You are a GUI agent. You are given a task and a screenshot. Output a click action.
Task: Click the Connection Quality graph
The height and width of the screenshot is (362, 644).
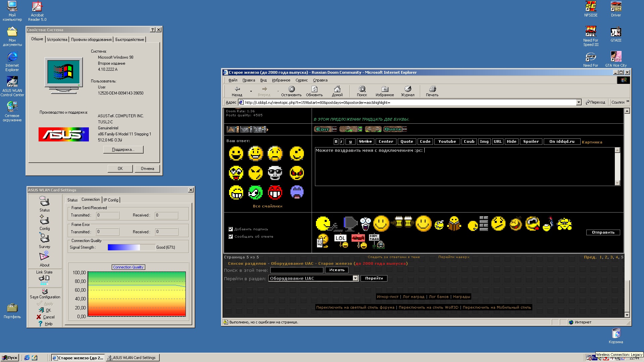137,294
